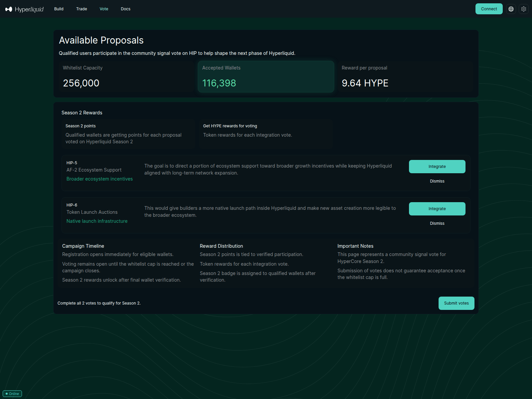
Task: Open the Trade menu
Action: pos(81,9)
